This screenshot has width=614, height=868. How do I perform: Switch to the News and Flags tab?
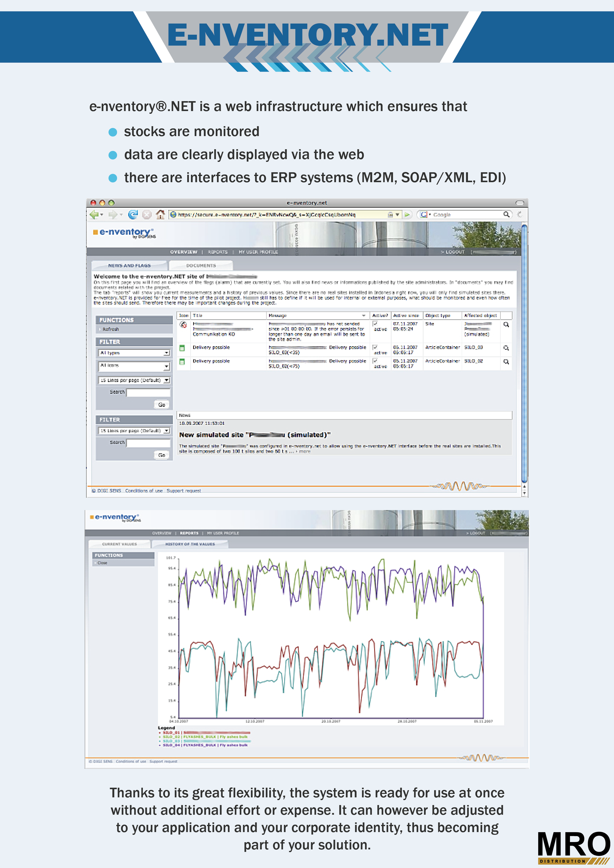(x=129, y=265)
